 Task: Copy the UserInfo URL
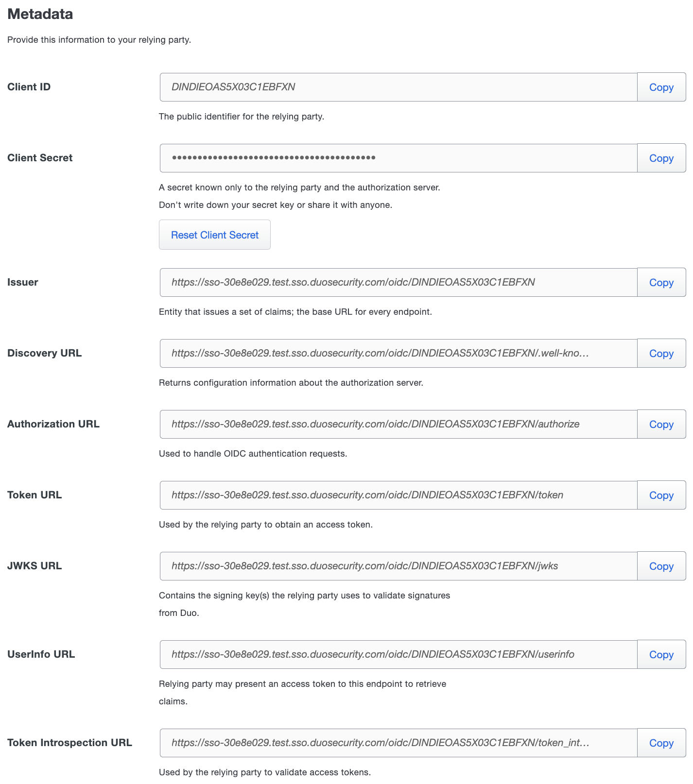tap(661, 655)
